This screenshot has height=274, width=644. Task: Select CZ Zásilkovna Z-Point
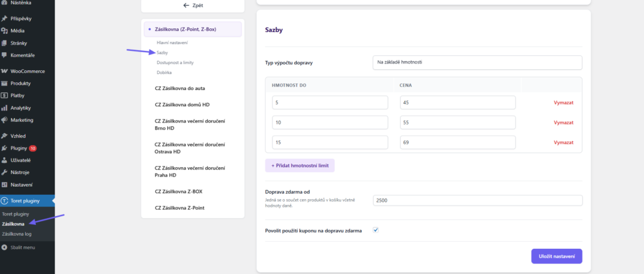pos(179,207)
